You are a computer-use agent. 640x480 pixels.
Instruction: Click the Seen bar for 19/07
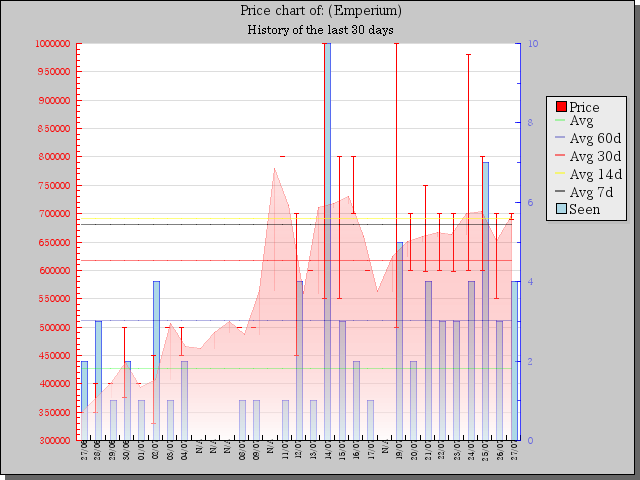pos(400,341)
